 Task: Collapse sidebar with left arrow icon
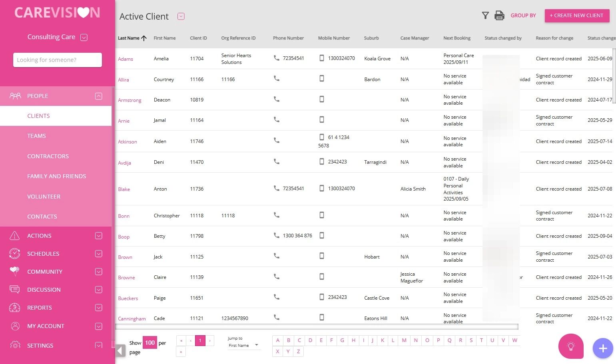coord(120,351)
